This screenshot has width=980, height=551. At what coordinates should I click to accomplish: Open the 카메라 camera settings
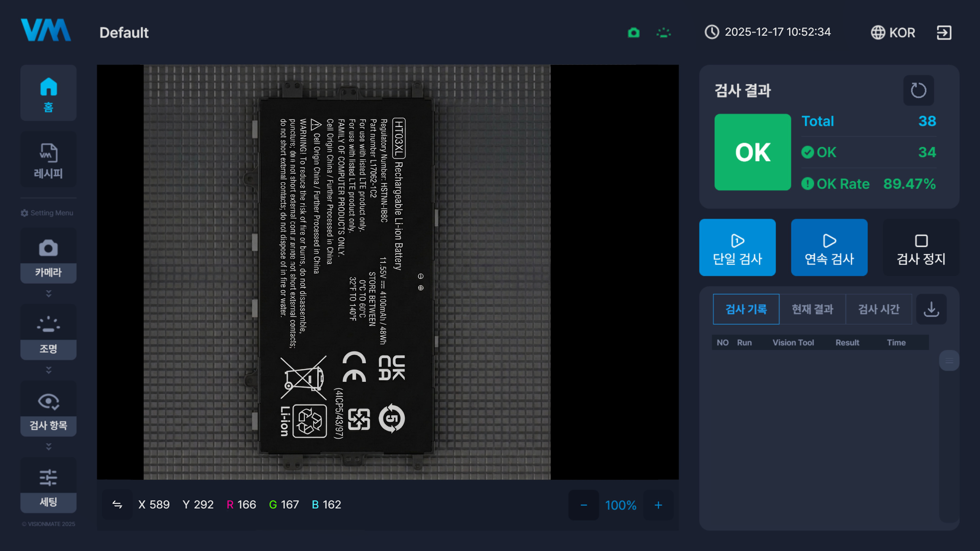(48, 256)
